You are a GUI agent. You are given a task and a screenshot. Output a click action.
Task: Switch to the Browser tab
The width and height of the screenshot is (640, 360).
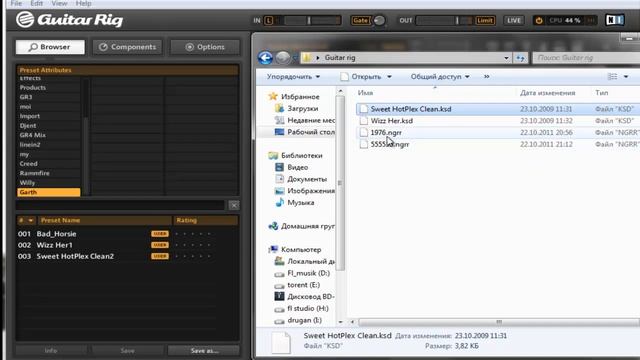click(50, 47)
